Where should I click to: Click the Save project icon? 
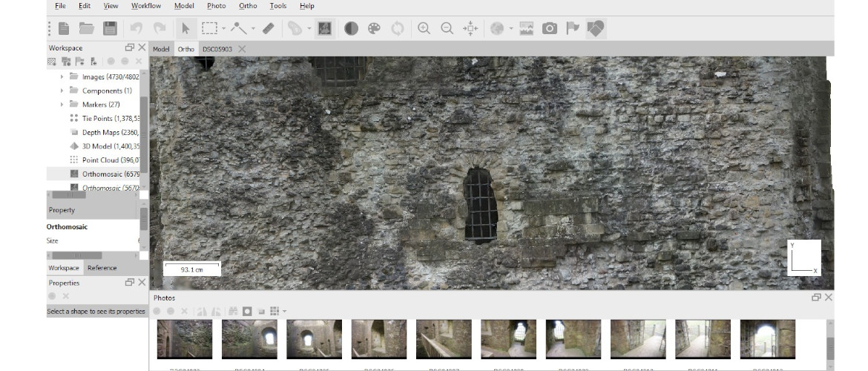(x=110, y=28)
